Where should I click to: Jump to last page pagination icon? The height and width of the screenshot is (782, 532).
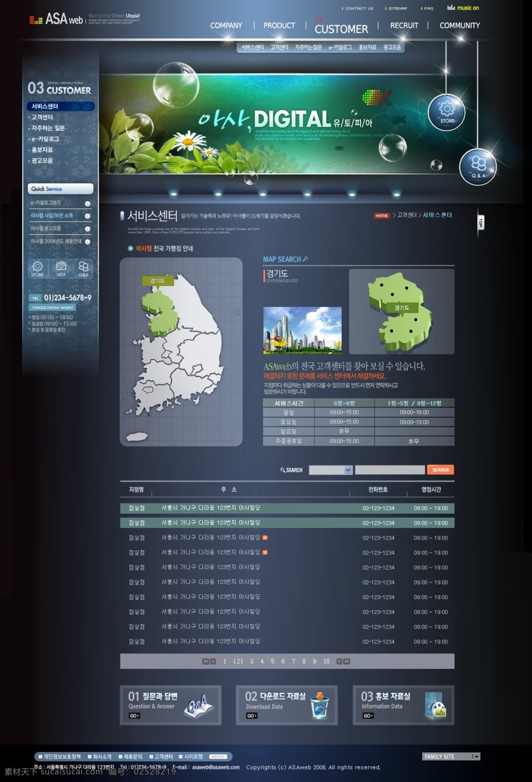[347, 661]
